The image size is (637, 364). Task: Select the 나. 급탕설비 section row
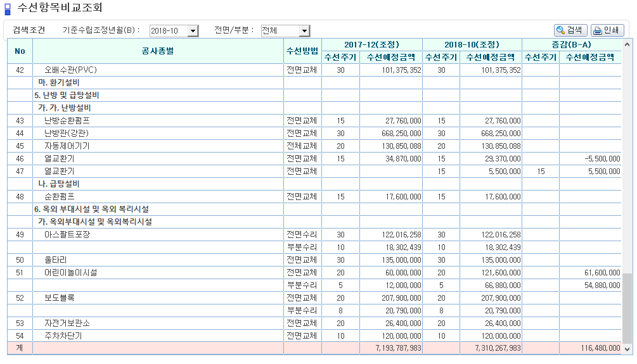(x=314, y=184)
